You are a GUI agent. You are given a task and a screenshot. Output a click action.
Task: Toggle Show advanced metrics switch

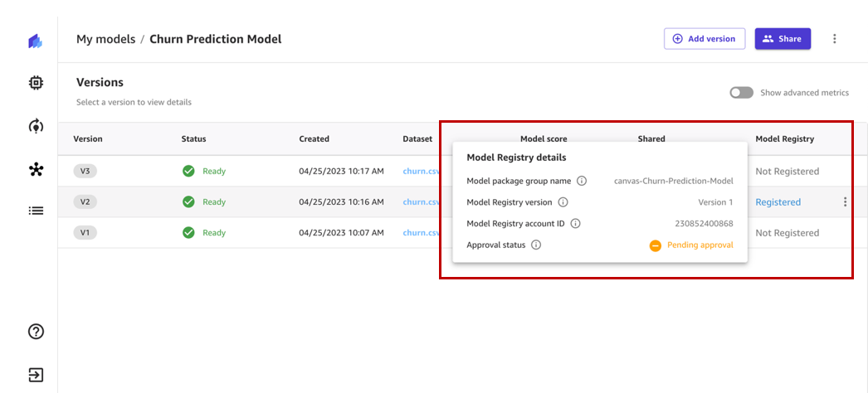point(741,93)
